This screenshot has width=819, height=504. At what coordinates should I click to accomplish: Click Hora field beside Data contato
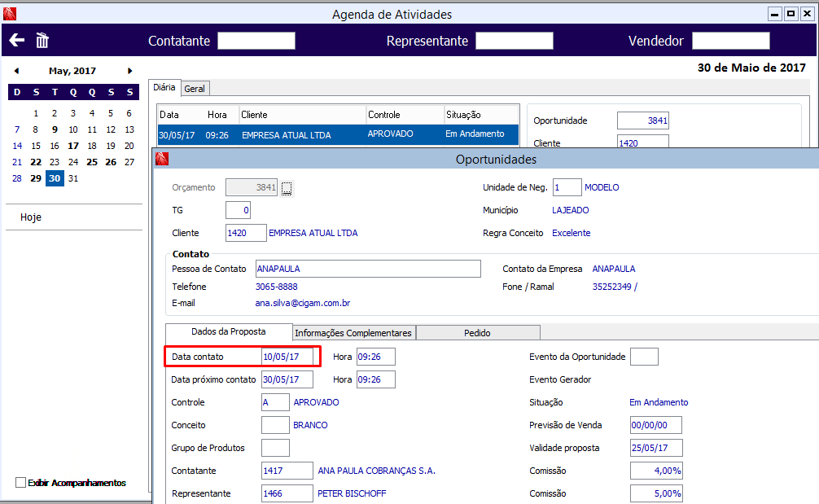(x=376, y=357)
